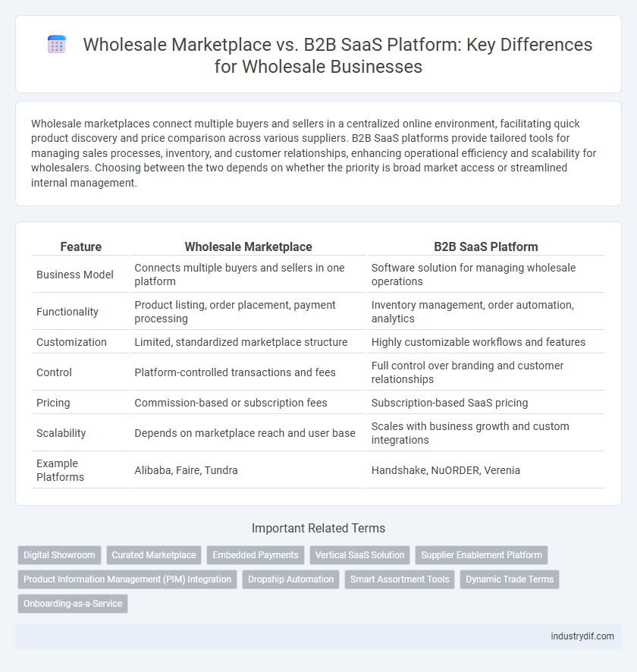Image resolution: width=637 pixels, height=672 pixels.
Task: Select the B2B SaaS Platform column header
Action: (486, 247)
